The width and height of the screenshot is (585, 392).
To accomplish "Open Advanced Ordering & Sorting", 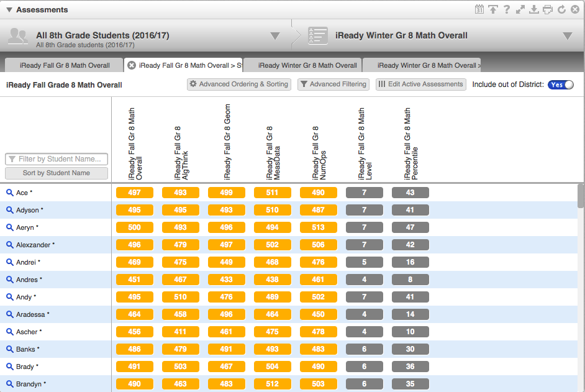I will (239, 84).
